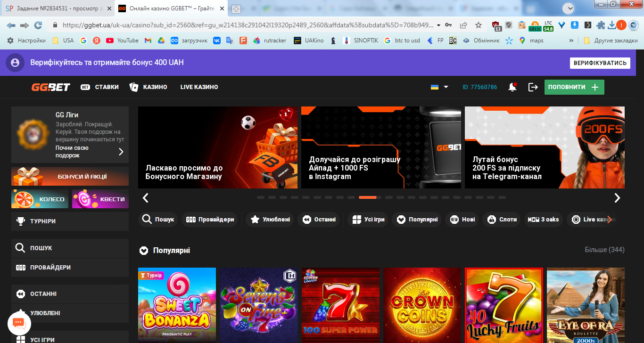The image size is (644, 343).
Task: Open the Бонуси й акції banner button
Action: pos(70,176)
